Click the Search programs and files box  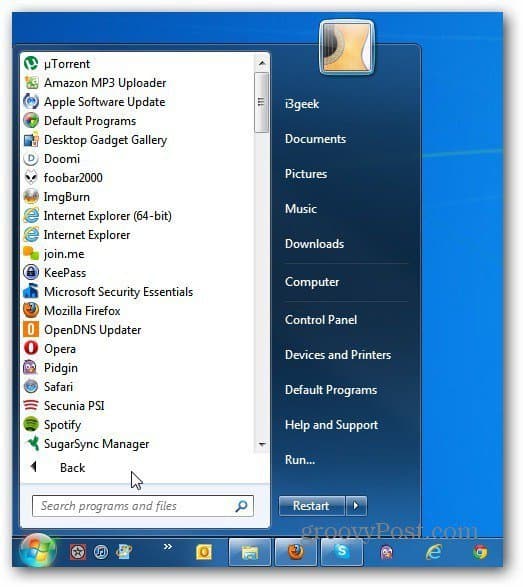pyautogui.click(x=143, y=506)
